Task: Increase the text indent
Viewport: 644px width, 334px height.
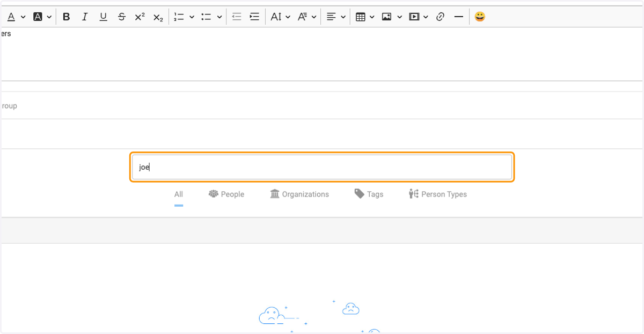Action: [254, 17]
